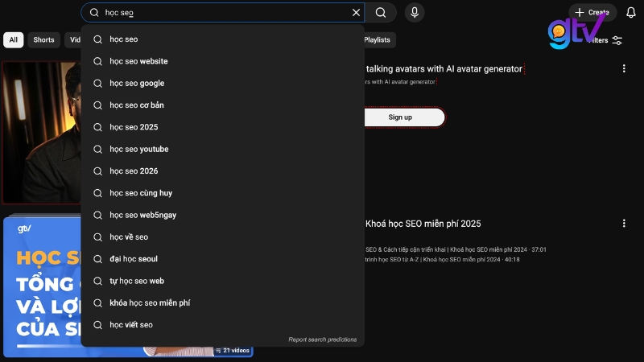
Task: Choose the "đại học seoul" suggestion
Action: pos(134,259)
